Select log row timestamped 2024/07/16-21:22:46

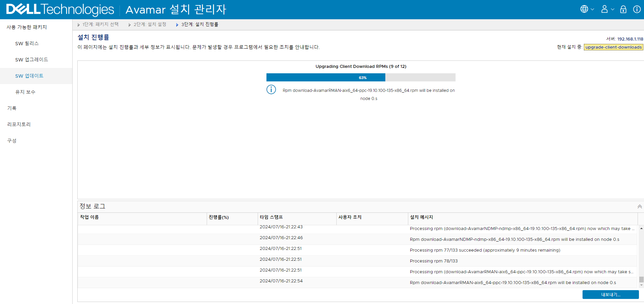[x=357, y=239]
